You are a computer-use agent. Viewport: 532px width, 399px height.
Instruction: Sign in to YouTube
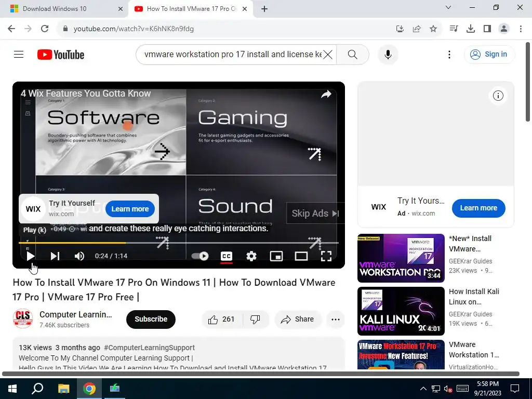(x=489, y=54)
